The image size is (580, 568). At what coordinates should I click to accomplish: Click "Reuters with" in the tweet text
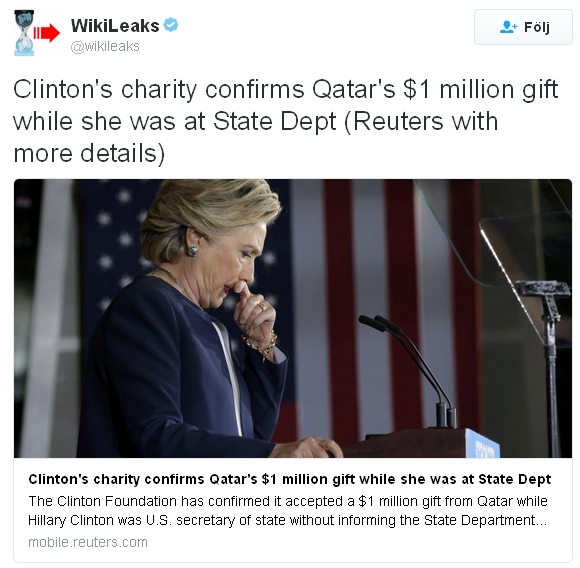[x=426, y=122]
